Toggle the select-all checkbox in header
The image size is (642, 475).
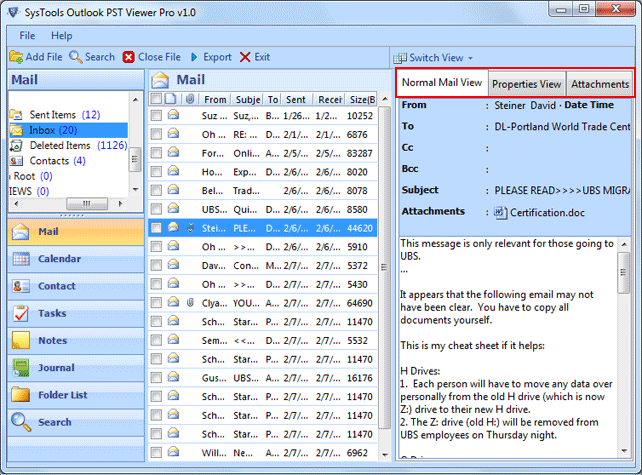[156, 99]
